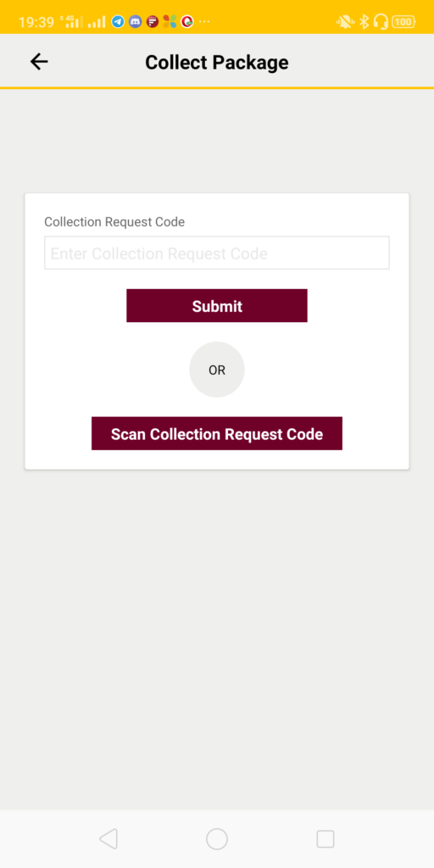Screen dimensions: 434x868
Task: Tap the headphones status icon
Action: (381, 22)
